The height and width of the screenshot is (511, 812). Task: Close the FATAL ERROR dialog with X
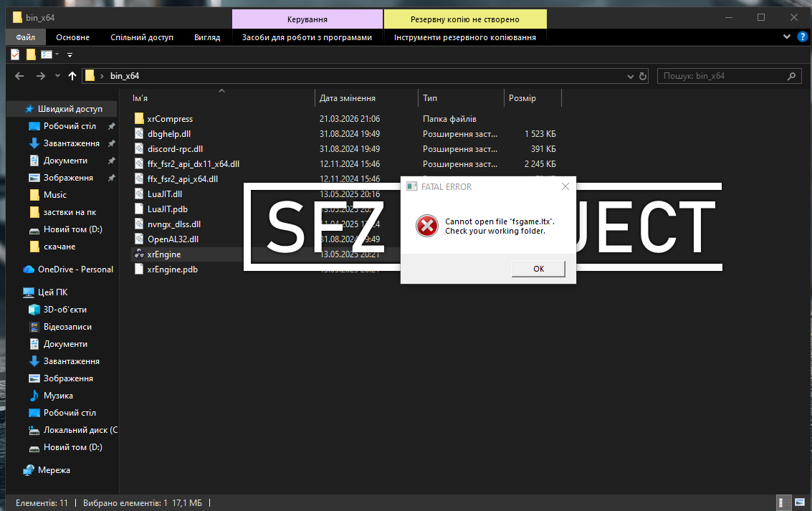pyautogui.click(x=565, y=186)
